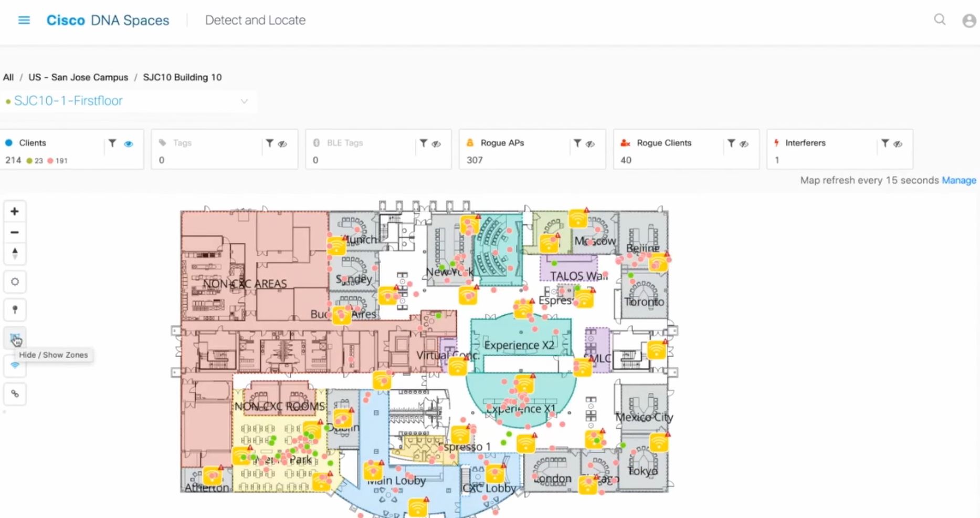Image resolution: width=980 pixels, height=518 pixels.
Task: Show Rogue APs using the eye toggle
Action: 590,143
